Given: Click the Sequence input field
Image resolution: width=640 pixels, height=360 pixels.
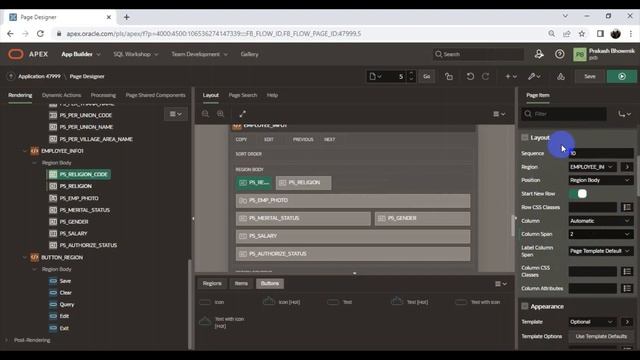Looking at the screenshot, I should pyautogui.click(x=601, y=153).
